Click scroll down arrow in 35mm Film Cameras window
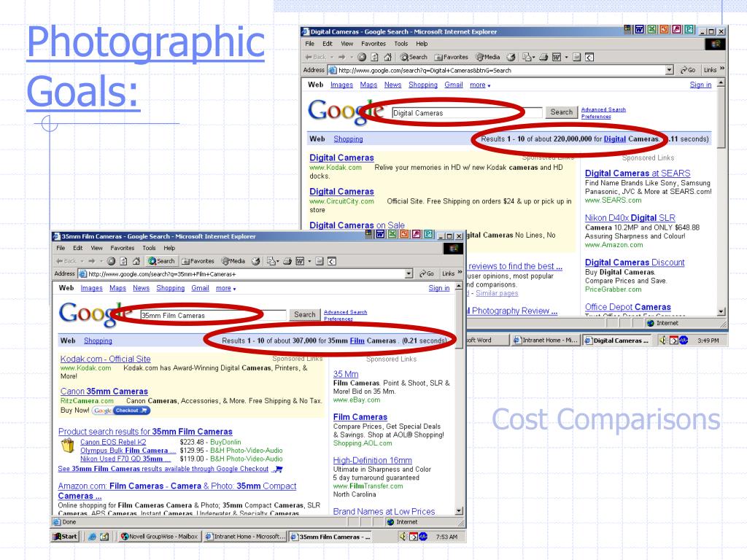 [459, 511]
